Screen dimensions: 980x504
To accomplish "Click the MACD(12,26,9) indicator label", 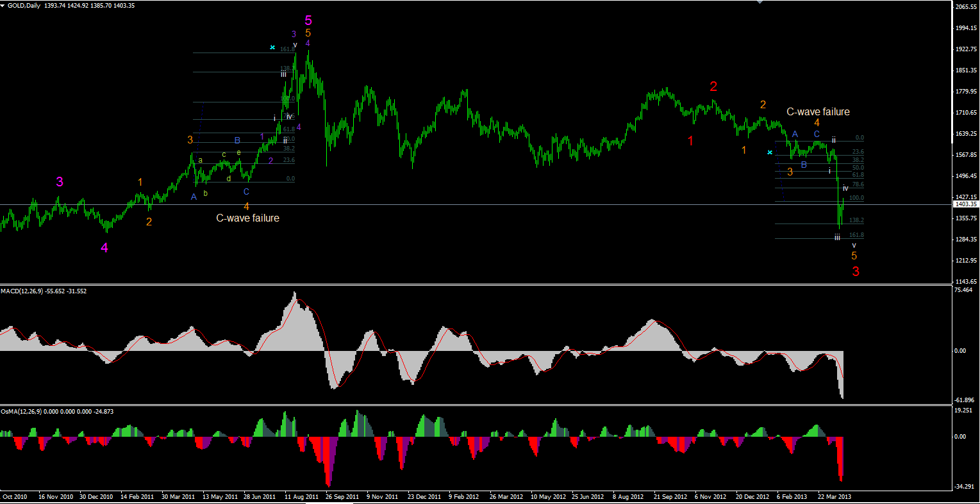I will tap(22, 291).
